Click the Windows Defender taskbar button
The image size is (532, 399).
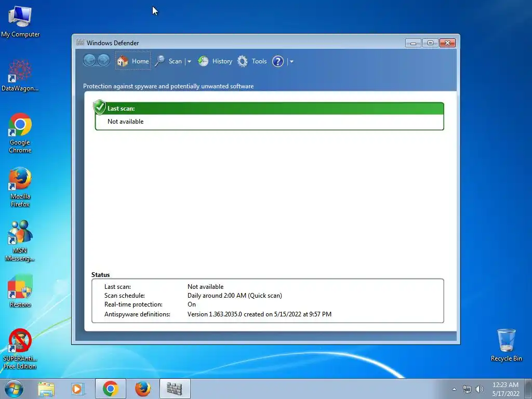pos(175,389)
